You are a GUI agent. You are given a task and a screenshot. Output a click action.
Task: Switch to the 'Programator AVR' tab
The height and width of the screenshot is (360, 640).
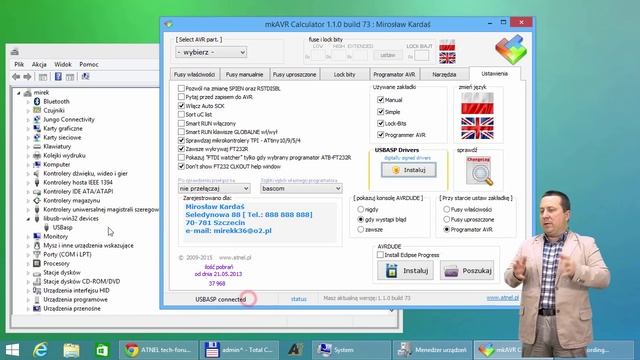[x=394, y=74]
